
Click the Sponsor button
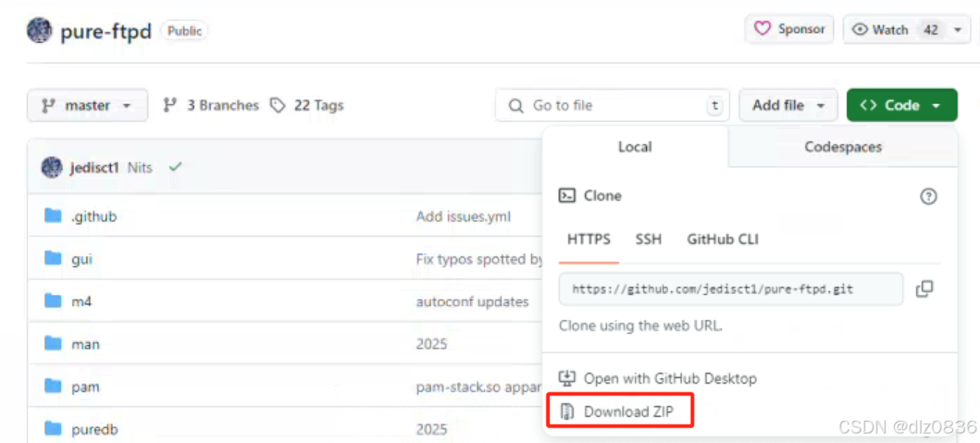pyautogui.click(x=789, y=29)
